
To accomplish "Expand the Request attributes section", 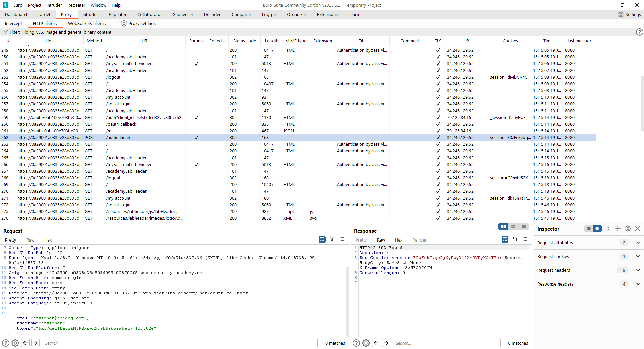I will 638,243.
